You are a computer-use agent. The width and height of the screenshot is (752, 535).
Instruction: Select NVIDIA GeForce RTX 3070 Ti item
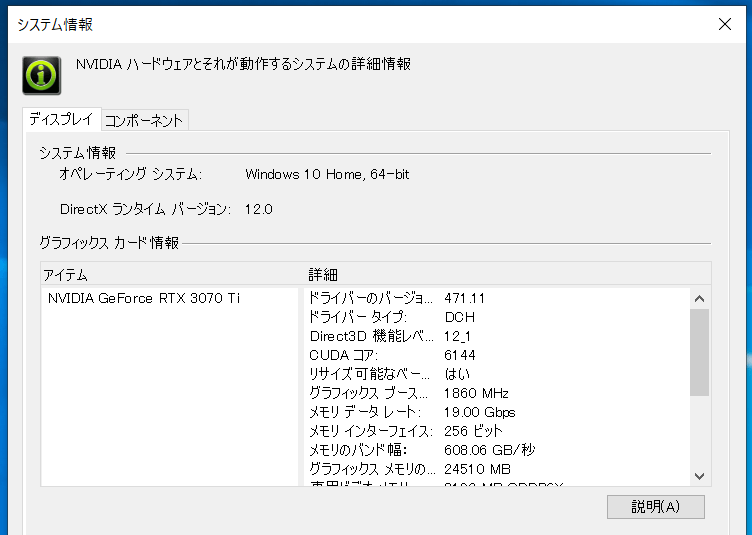click(144, 298)
